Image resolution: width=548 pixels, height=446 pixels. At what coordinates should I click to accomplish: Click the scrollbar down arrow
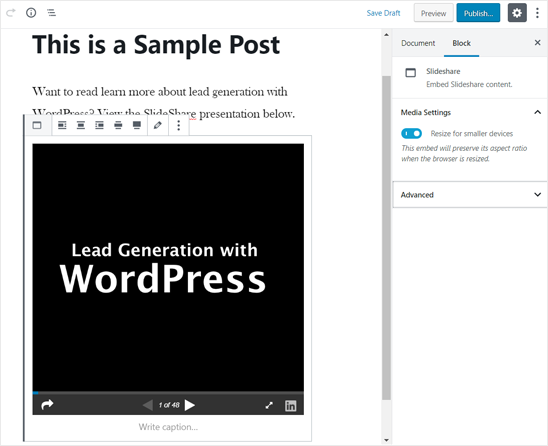386,440
